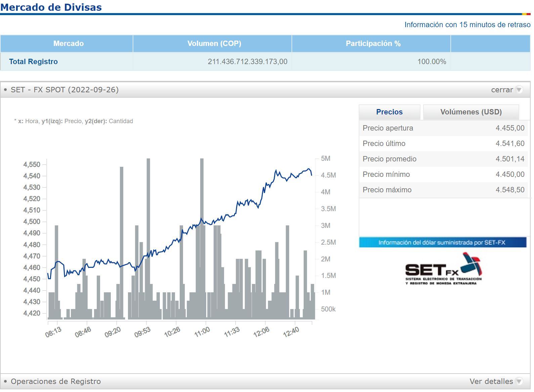Click the Total Registro link
The image size is (534, 392).
tap(33, 62)
